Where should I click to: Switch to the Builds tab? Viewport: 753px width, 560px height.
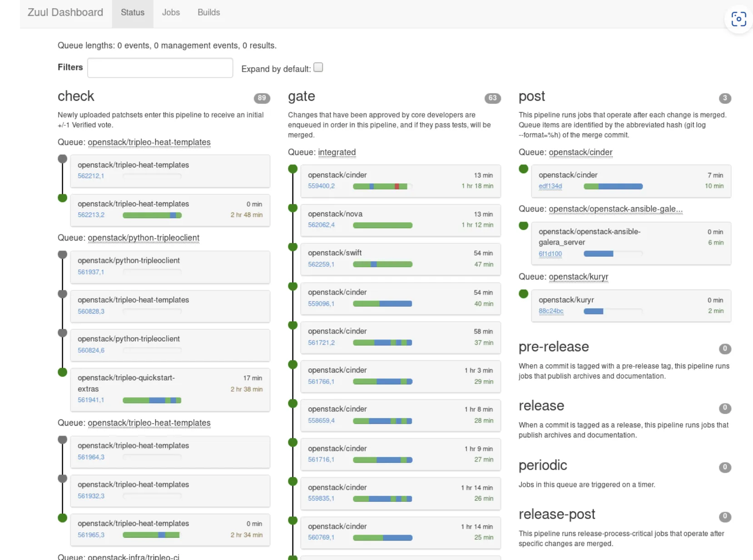pyautogui.click(x=208, y=13)
